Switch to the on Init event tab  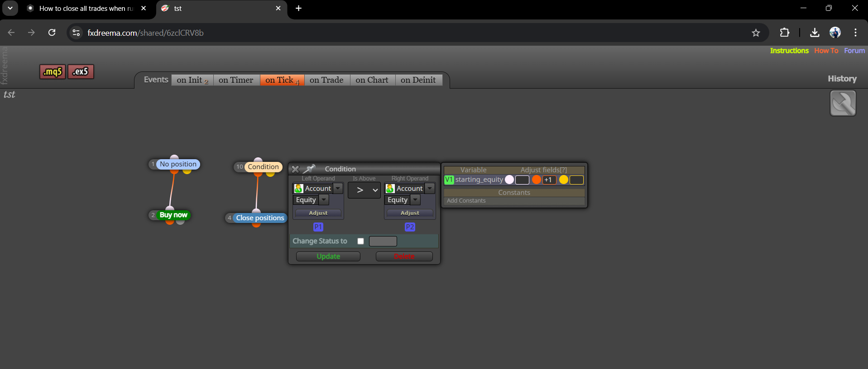pyautogui.click(x=192, y=80)
